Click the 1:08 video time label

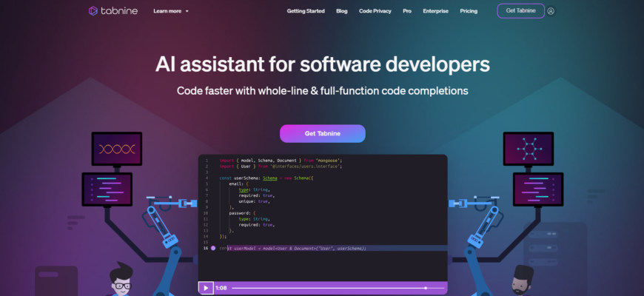pyautogui.click(x=221, y=288)
